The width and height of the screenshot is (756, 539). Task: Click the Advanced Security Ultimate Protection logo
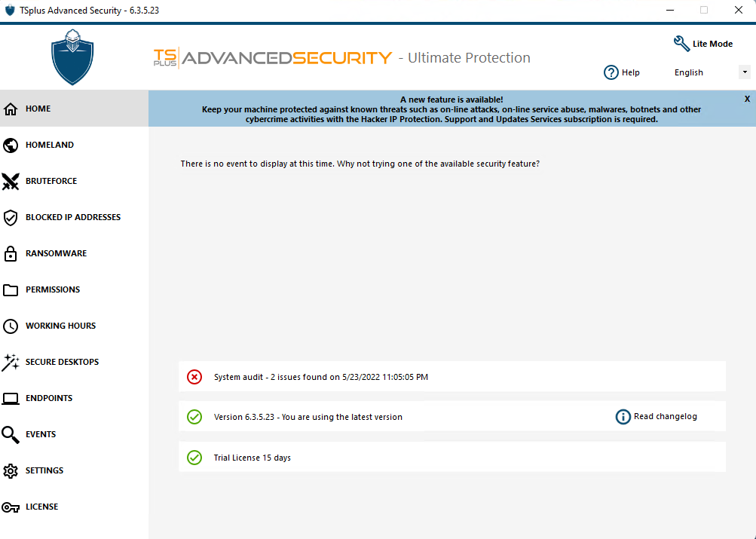342,58
